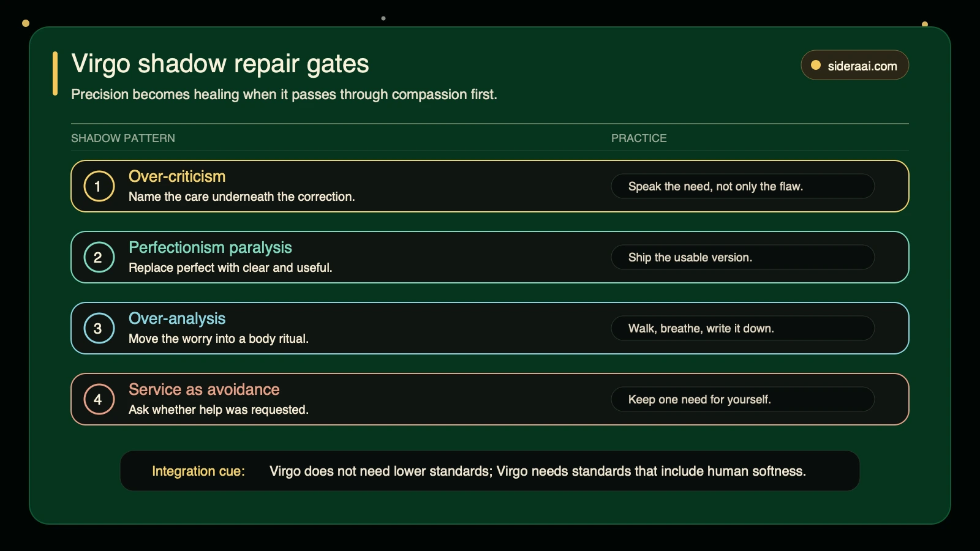Click the Service as avoidance heading
Image resolution: width=980 pixels, height=551 pixels.
click(x=204, y=389)
